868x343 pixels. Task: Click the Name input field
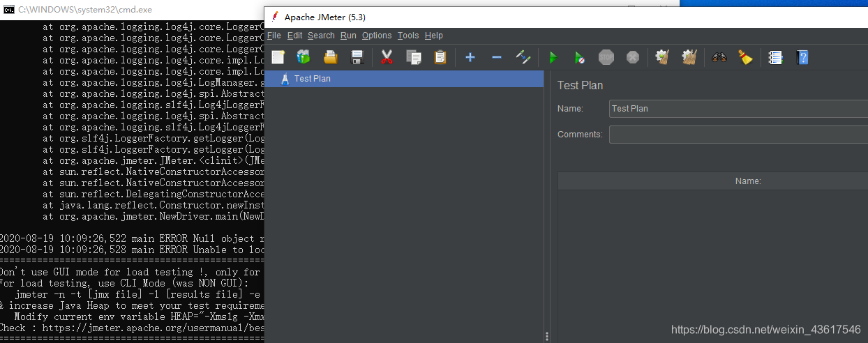[738, 109]
